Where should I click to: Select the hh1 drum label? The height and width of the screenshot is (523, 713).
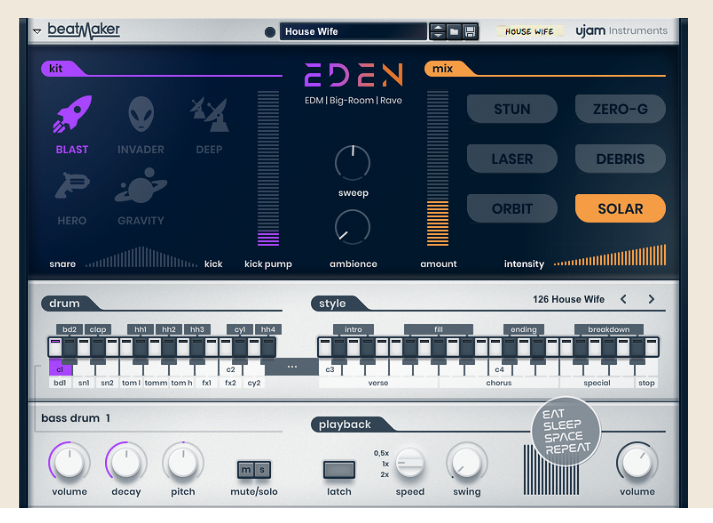[141, 329]
